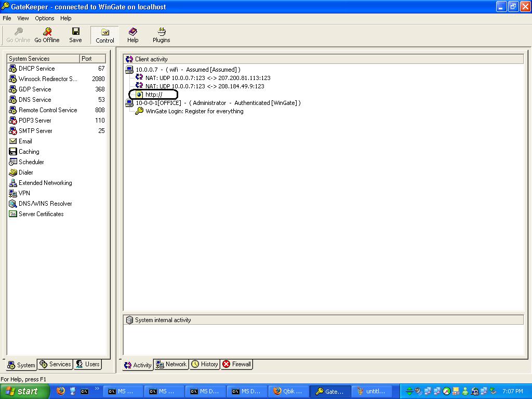Select the Activity tab
The height and width of the screenshot is (399, 532).
click(x=138, y=365)
